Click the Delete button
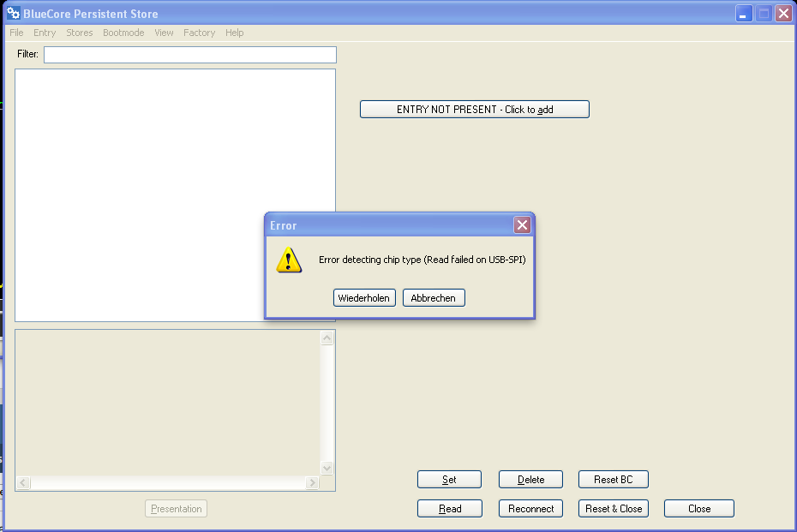 click(530, 480)
